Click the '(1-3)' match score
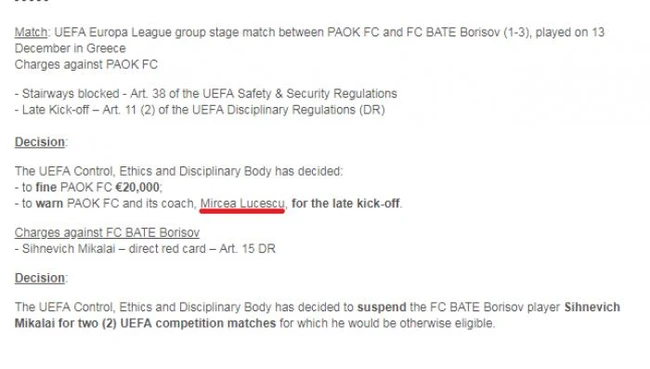The height and width of the screenshot is (369, 650). point(517,32)
